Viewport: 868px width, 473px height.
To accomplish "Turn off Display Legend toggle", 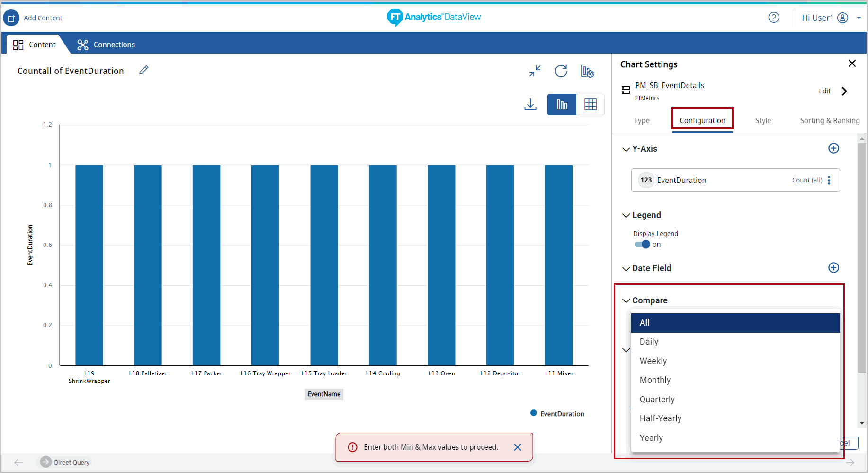I will pos(643,245).
